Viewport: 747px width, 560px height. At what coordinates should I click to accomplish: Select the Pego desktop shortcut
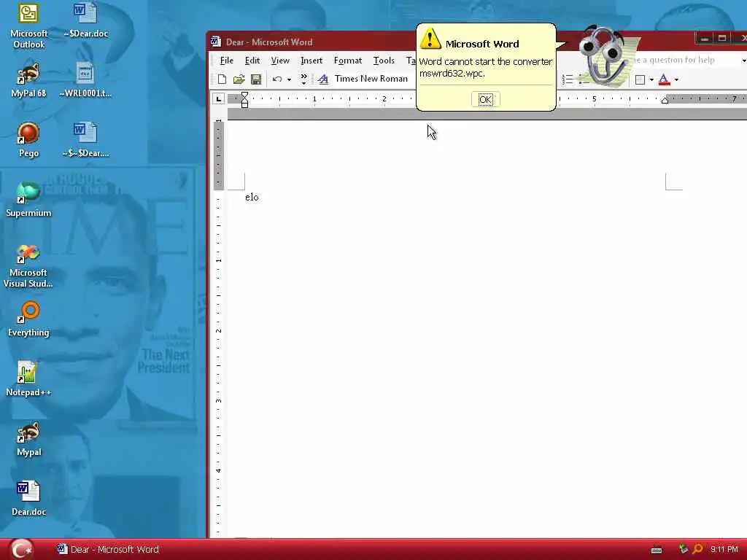28,140
